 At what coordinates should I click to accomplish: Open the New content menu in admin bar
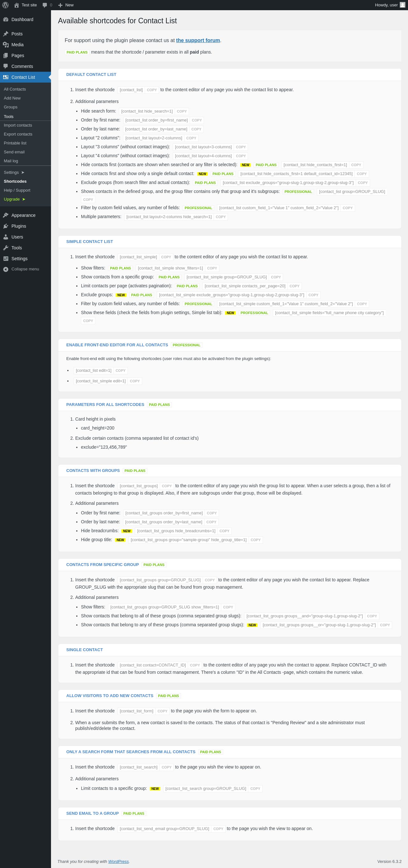66,5
